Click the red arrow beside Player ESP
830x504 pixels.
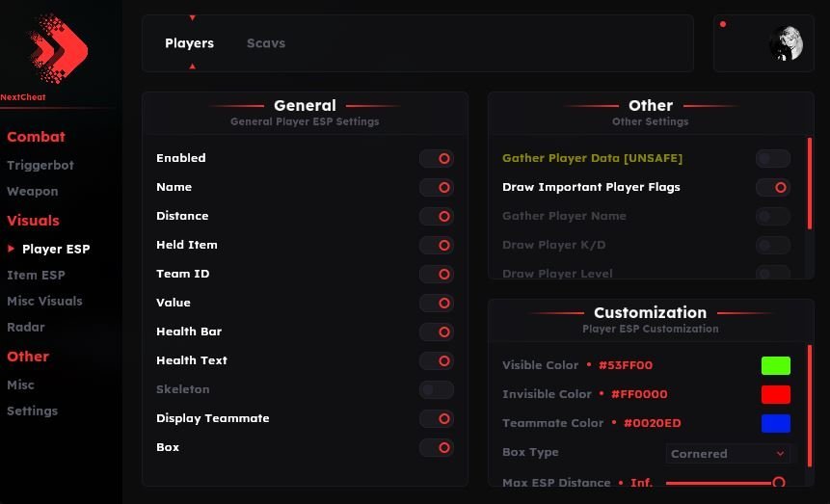coord(12,249)
